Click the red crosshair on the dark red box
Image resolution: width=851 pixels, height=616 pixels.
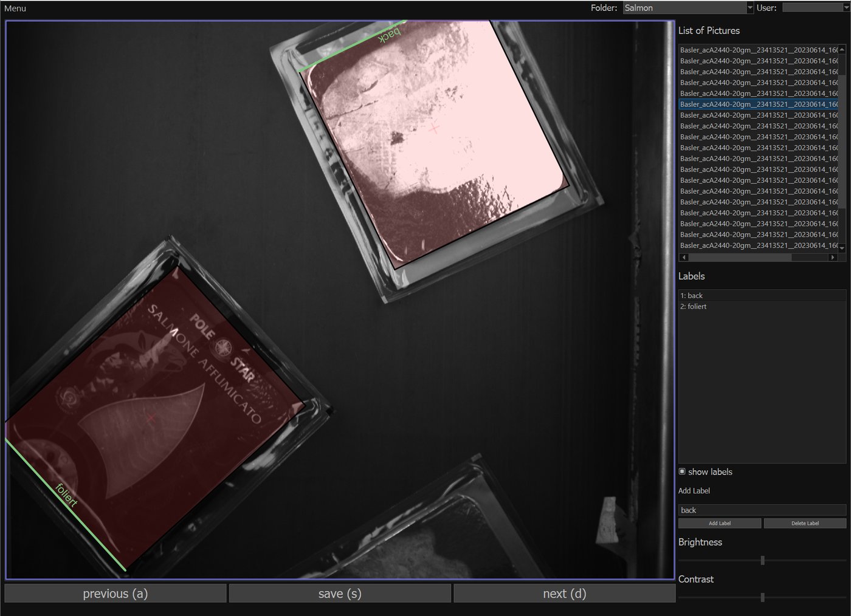(151, 418)
